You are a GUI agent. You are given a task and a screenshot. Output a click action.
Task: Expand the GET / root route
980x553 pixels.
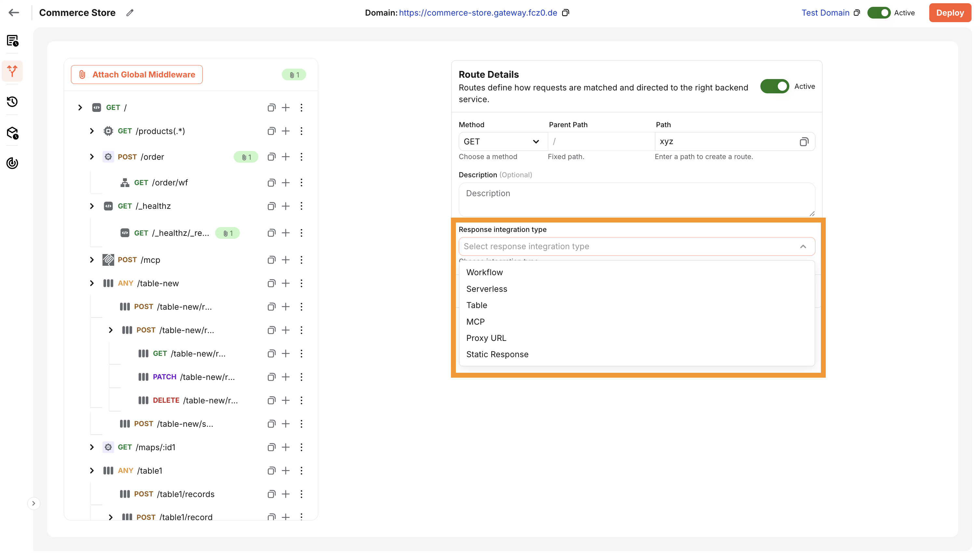point(80,108)
